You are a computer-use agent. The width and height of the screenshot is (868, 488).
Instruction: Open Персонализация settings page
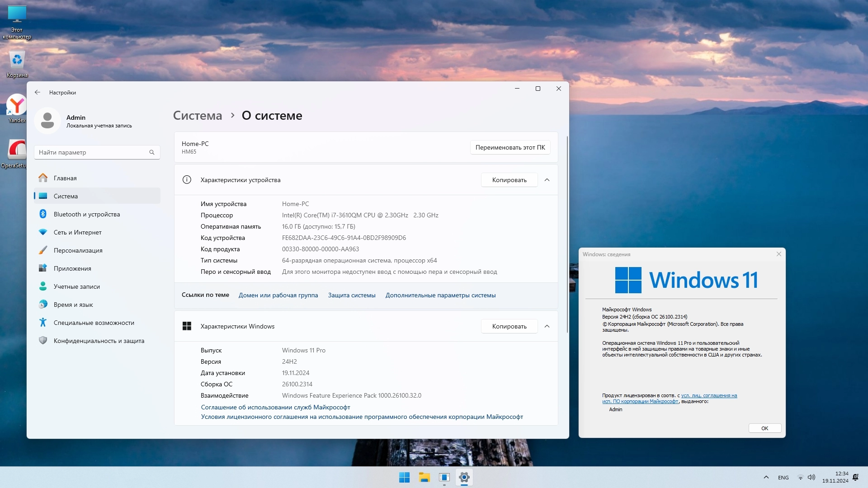coord(78,250)
